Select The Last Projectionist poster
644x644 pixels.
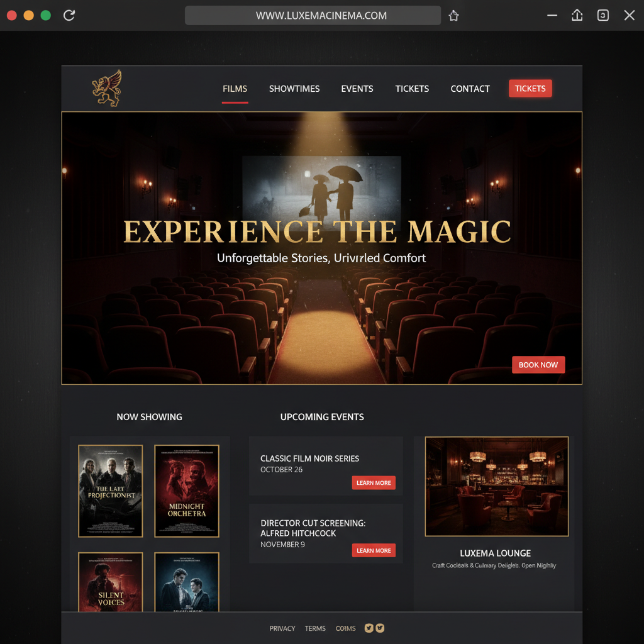click(111, 491)
